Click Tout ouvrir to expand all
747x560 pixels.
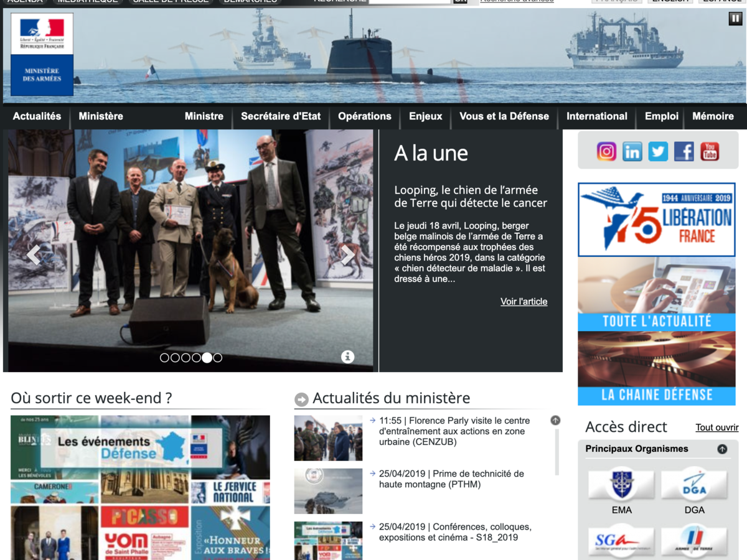coord(716,427)
